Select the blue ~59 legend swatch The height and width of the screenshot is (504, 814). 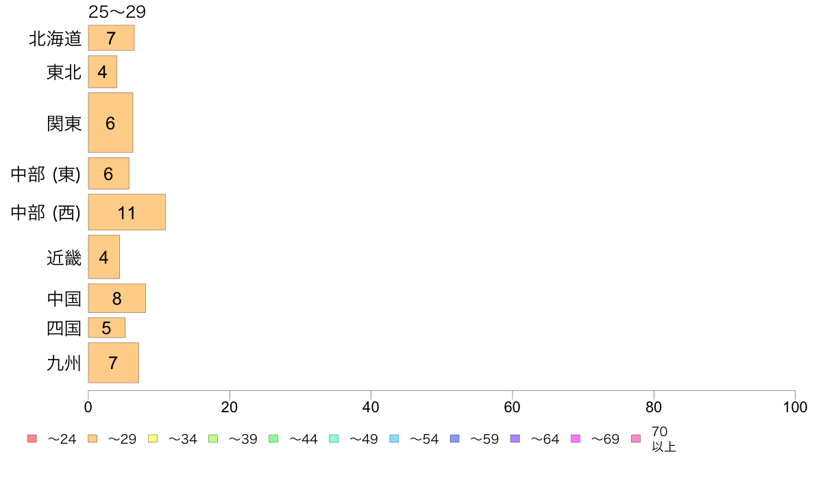tap(454, 439)
